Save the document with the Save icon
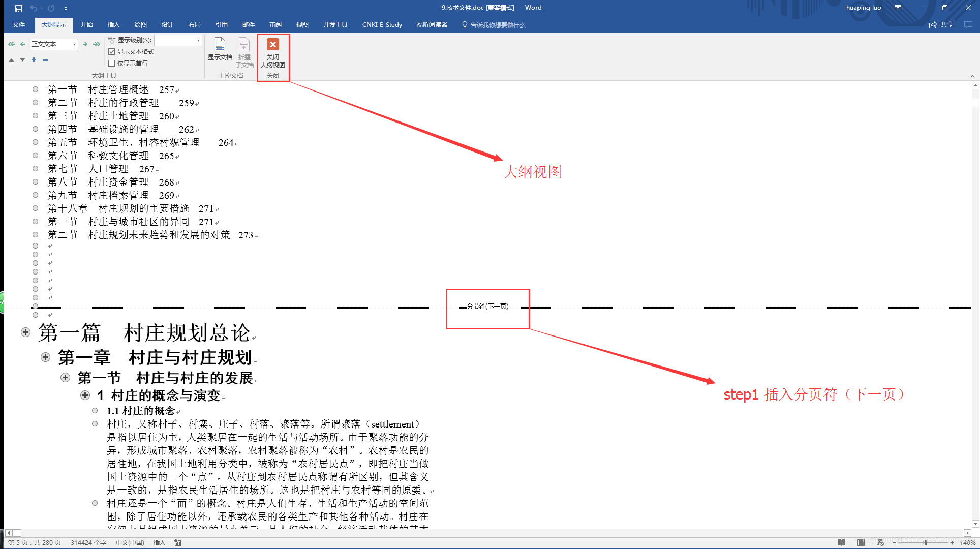Screen dimensions: 980x549 (19, 8)
